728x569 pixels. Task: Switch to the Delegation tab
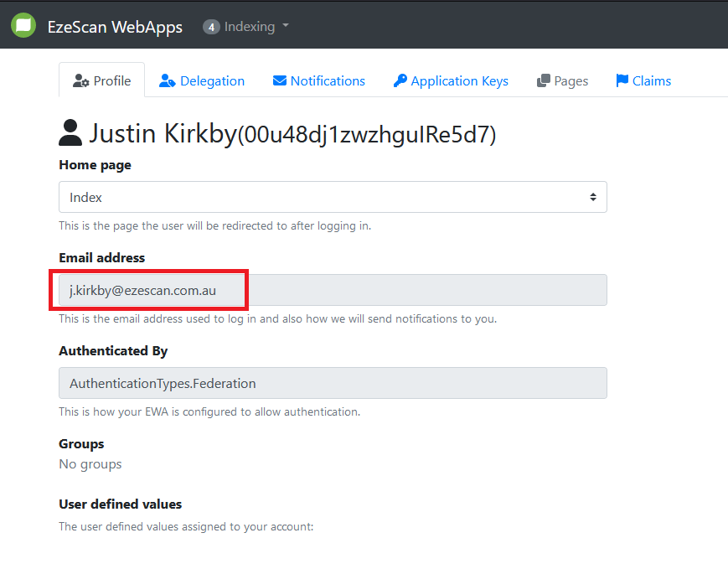click(212, 81)
